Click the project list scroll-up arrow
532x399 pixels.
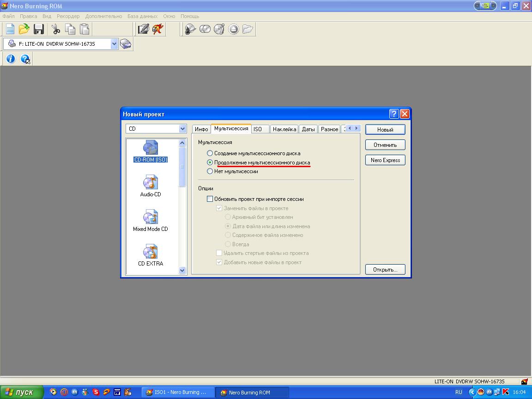pyautogui.click(x=182, y=143)
